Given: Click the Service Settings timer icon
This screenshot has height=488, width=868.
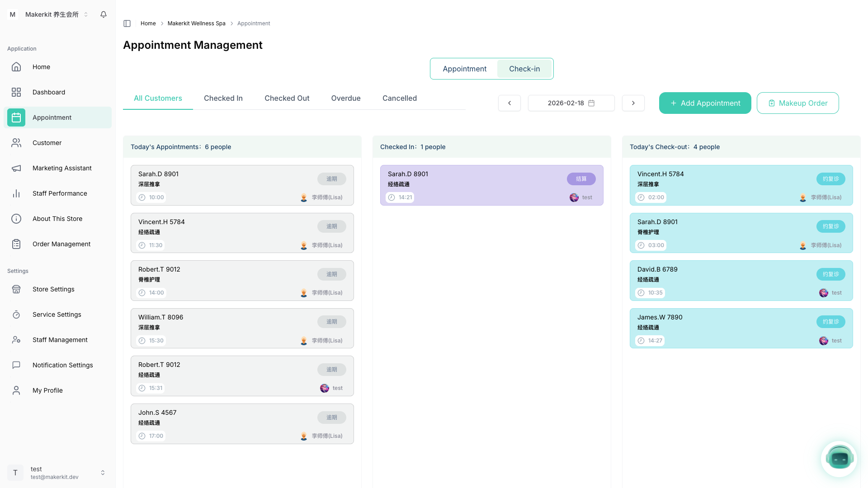Looking at the screenshot, I should tap(16, 314).
